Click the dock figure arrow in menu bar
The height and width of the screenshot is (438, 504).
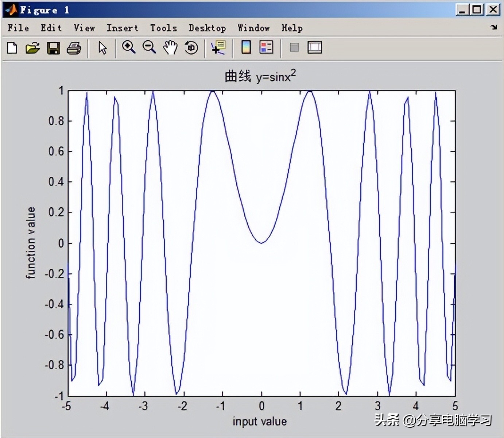pyautogui.click(x=494, y=27)
